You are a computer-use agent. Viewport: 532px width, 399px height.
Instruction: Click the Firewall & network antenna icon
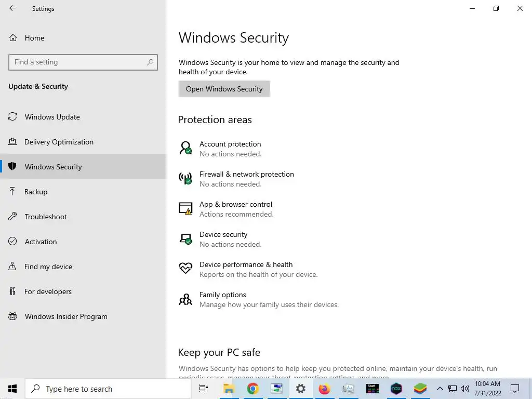point(185,179)
